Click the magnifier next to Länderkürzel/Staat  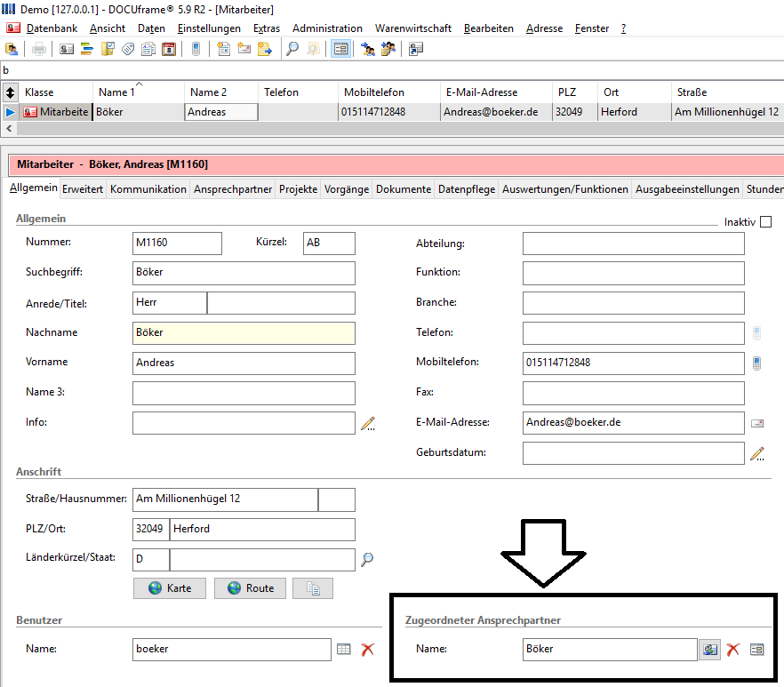coord(367,560)
